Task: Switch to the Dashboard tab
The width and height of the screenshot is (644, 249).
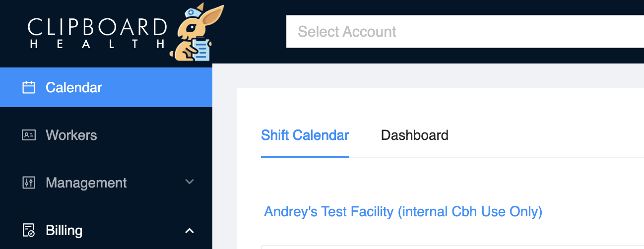Action: click(x=414, y=135)
